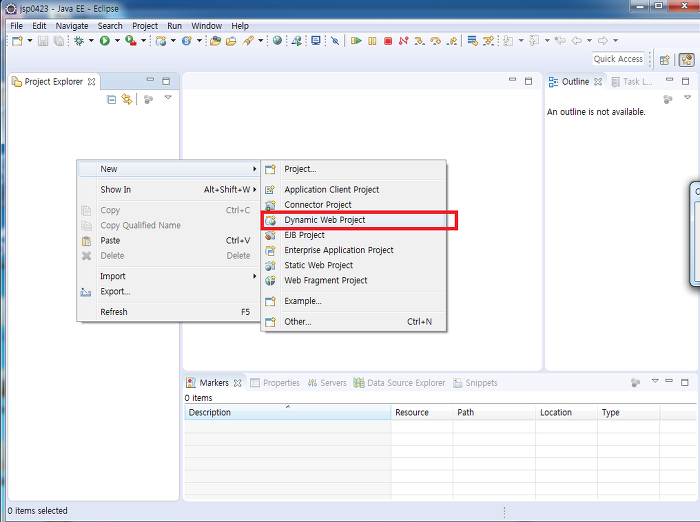
Task: Click the Quick Access search field
Action: (x=618, y=59)
